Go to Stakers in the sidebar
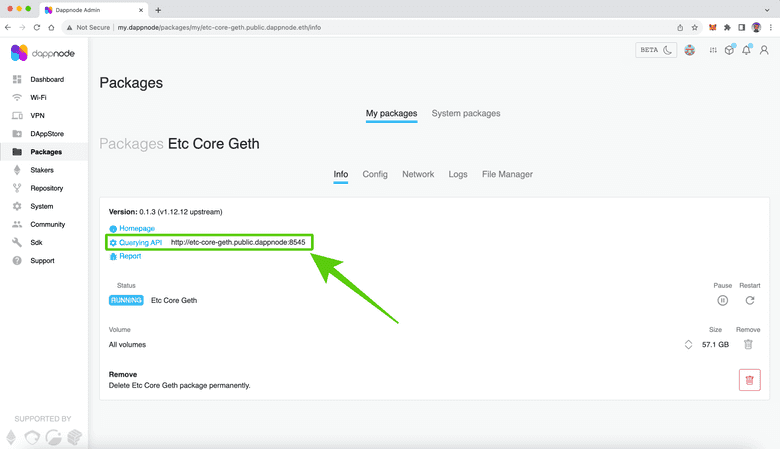Viewport: 780px width, 449px height. click(42, 170)
